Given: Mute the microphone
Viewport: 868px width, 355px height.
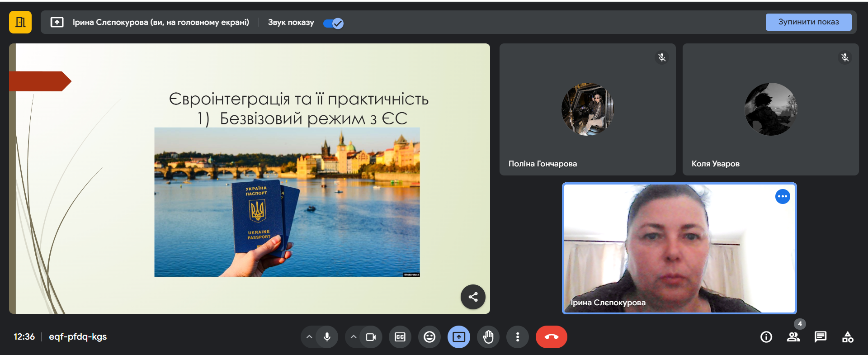Looking at the screenshot, I should coord(327,337).
